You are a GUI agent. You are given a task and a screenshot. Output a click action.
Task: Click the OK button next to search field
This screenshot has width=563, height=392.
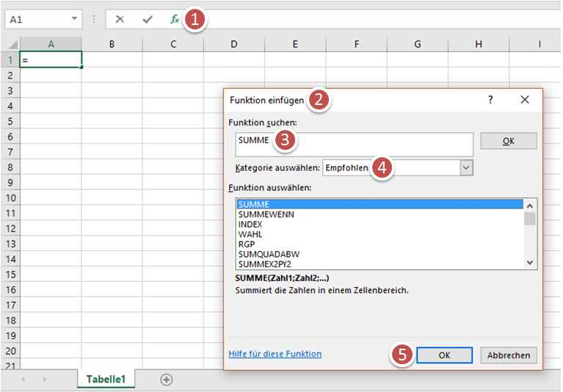pyautogui.click(x=509, y=141)
